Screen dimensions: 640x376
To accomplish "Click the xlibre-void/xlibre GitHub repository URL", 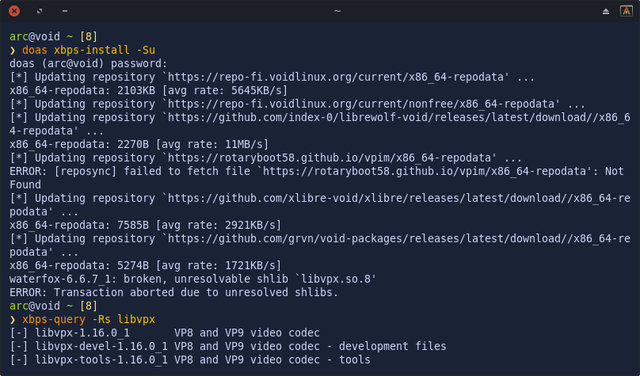I will point(320,205).
